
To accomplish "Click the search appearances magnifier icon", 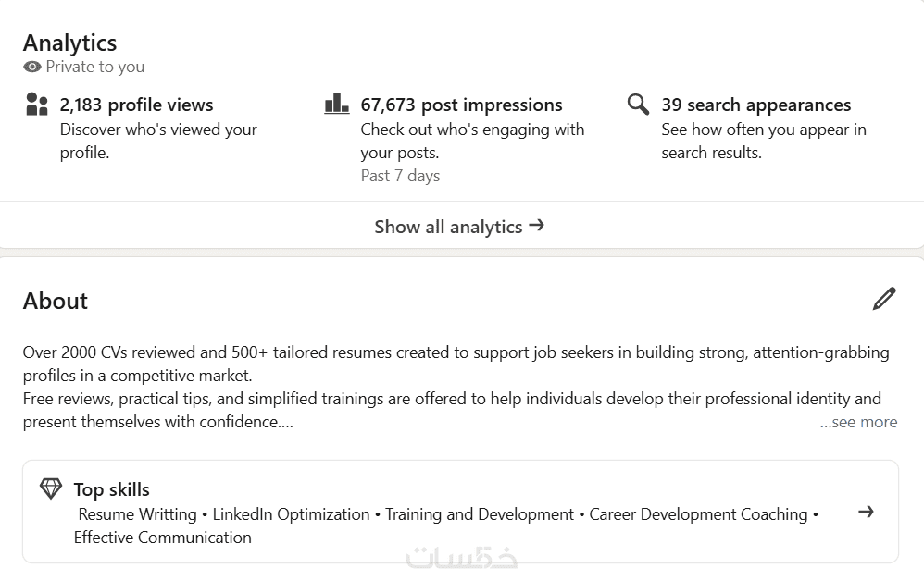I will 638,104.
